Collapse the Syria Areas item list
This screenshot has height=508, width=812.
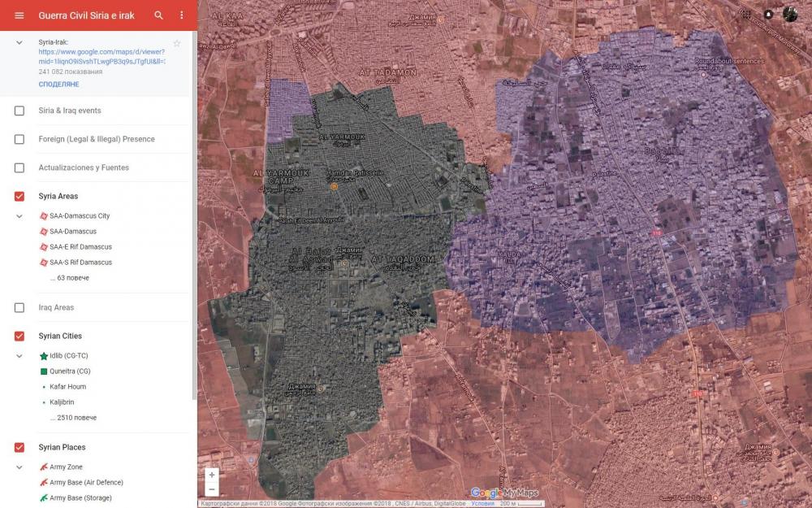pos(19,216)
